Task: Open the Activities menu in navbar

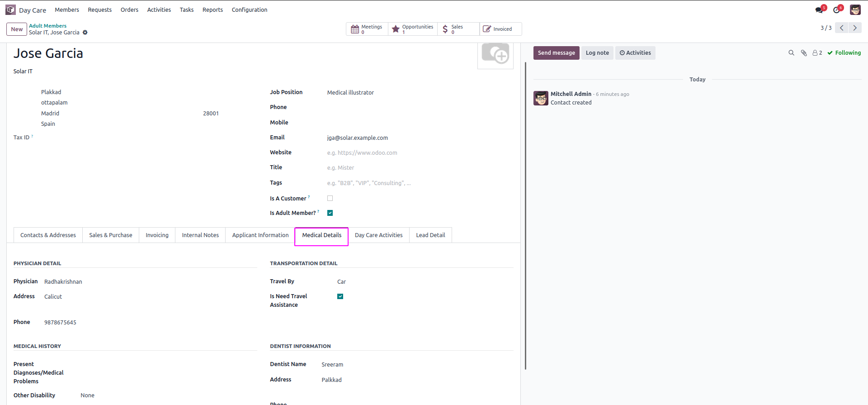Action: pos(159,10)
